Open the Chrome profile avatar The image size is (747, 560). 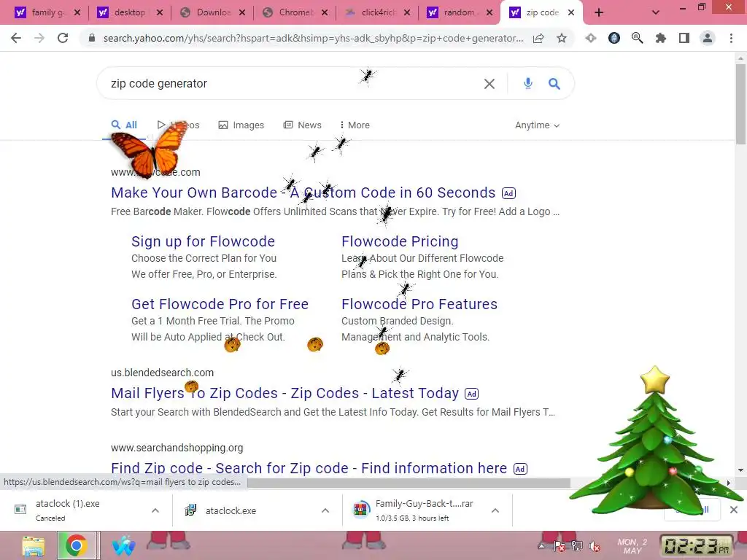(708, 38)
